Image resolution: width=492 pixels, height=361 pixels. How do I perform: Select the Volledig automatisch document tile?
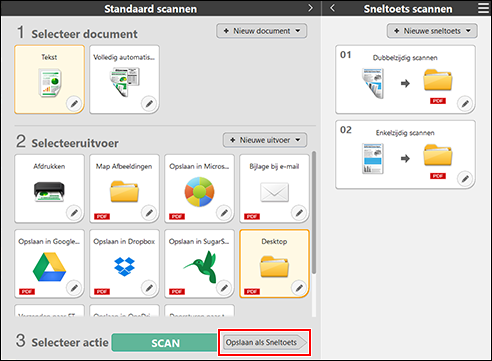(124, 79)
